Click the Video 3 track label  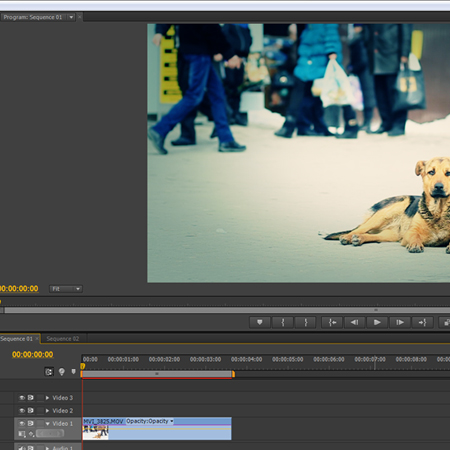(x=62, y=398)
